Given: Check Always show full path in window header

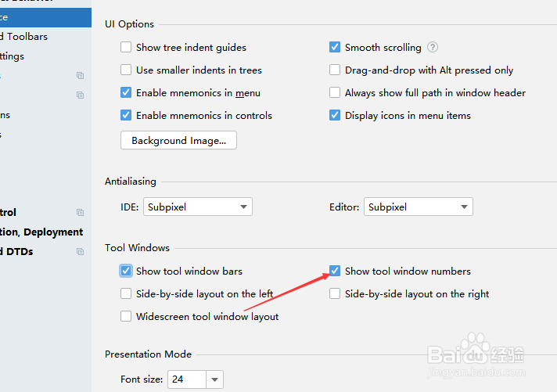Looking at the screenshot, I should click(335, 92).
